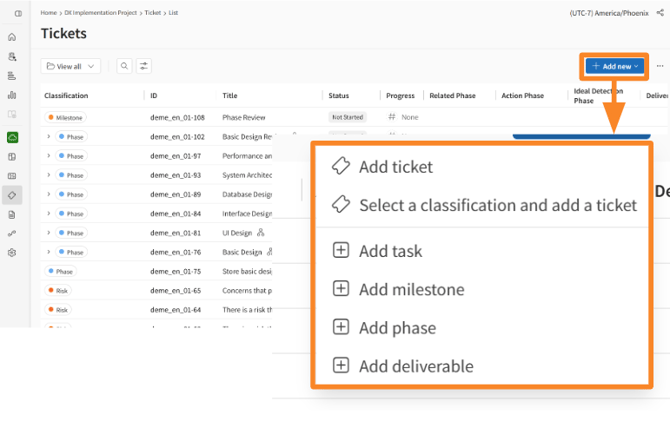The width and height of the screenshot is (670, 421).
Task: Open Settings gear in left sidebar
Action: click(12, 253)
